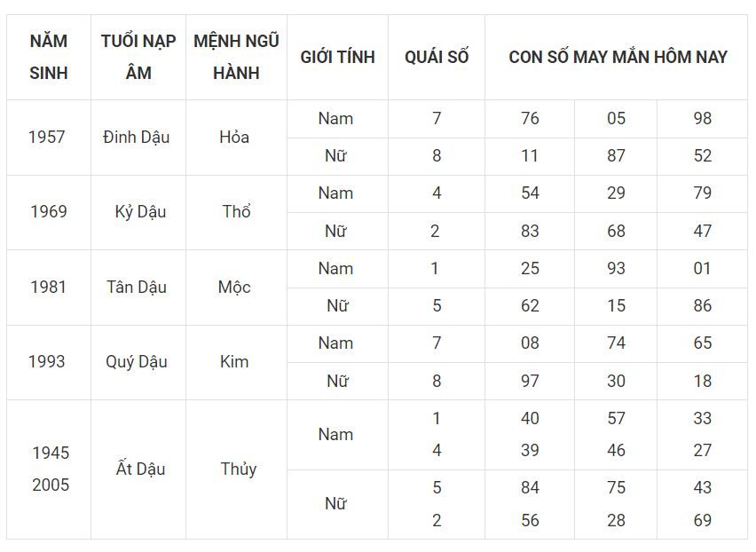Click the Thủy element cell

click(x=238, y=469)
